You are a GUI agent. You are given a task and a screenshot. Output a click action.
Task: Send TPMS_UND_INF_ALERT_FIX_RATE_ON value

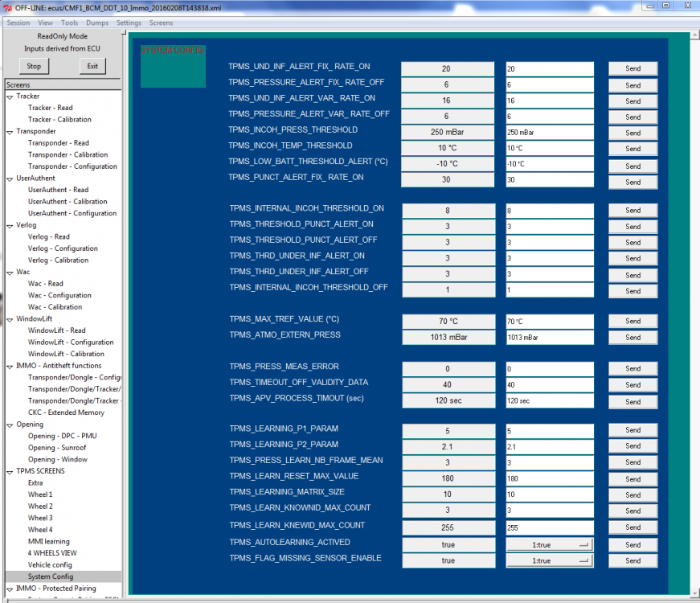pyautogui.click(x=632, y=68)
